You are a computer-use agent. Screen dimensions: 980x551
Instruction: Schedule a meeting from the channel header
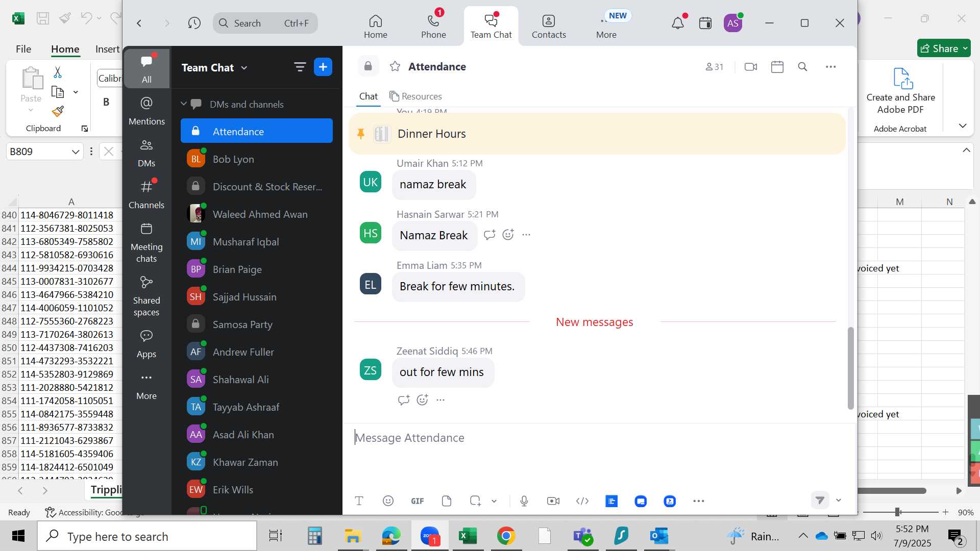[777, 67]
